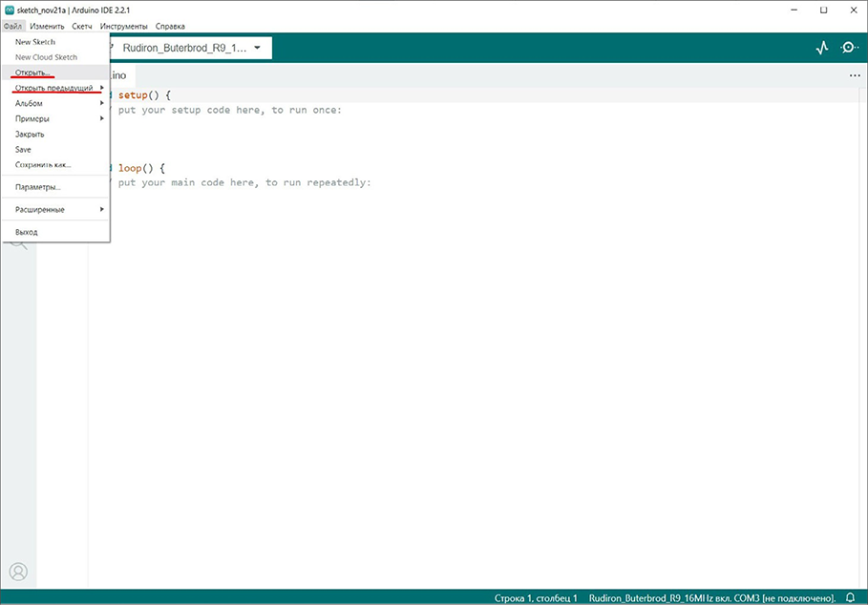Click the setup() code line
868x605 pixels.
click(144, 95)
